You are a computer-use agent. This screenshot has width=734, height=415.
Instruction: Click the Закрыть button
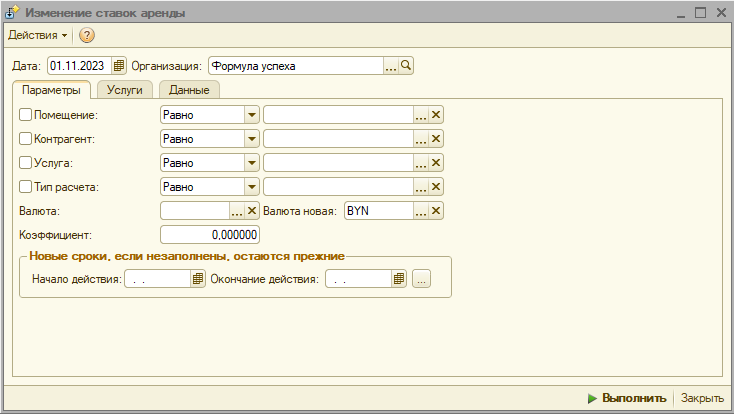pos(702,398)
